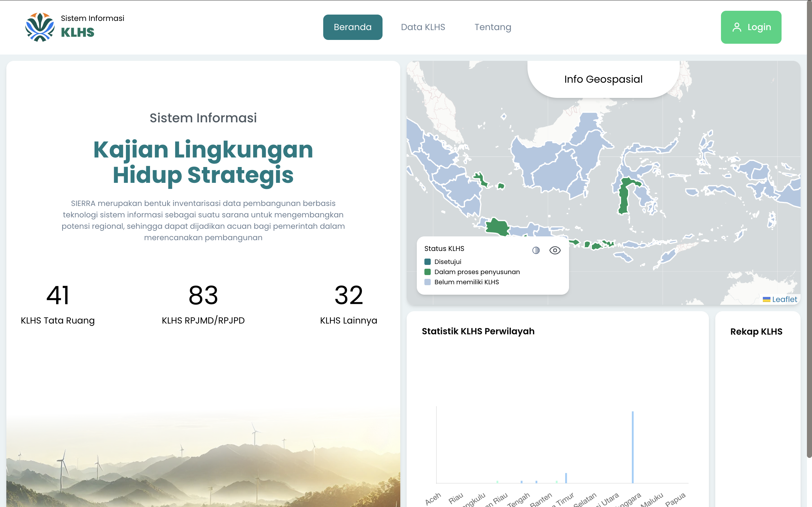
Task: Click the Belum memiliki KLHS legend swatch
Action: [x=428, y=282]
